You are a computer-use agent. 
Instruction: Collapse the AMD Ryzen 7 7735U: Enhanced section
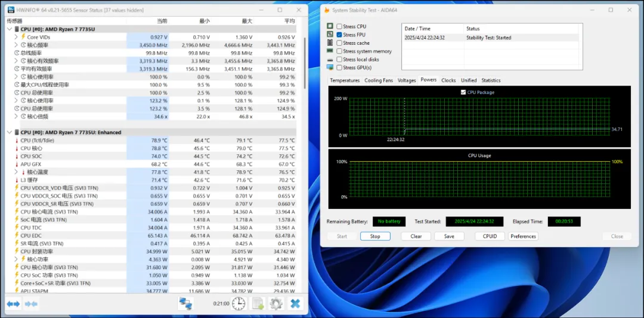coord(10,132)
